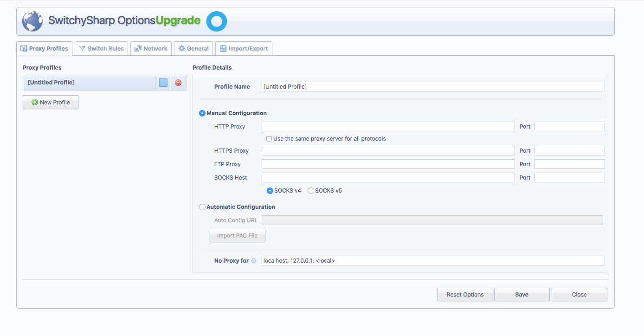Click the SwitchySharp globe logo icon

click(32, 21)
